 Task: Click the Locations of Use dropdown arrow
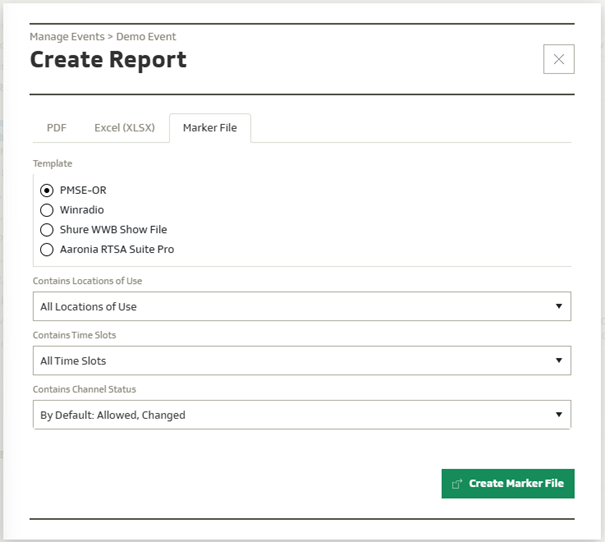pyautogui.click(x=558, y=307)
